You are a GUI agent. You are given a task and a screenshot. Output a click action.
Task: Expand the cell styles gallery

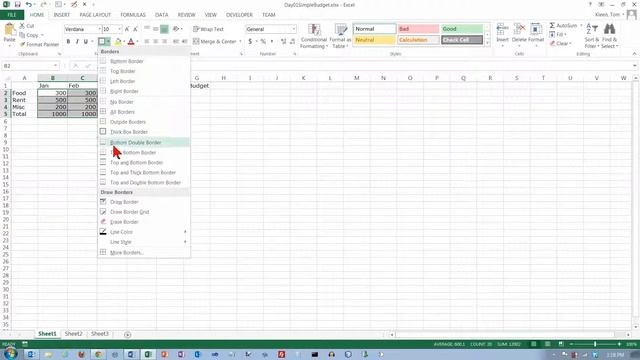[487, 42]
